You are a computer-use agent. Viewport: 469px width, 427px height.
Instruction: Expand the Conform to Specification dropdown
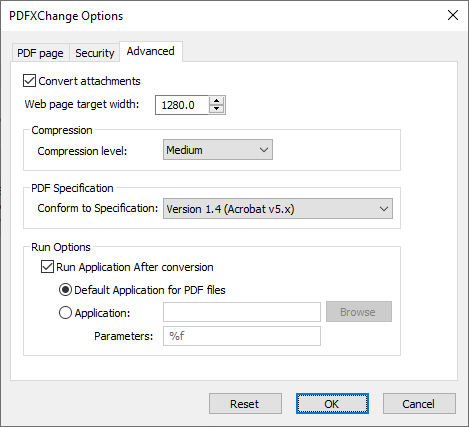278,209
